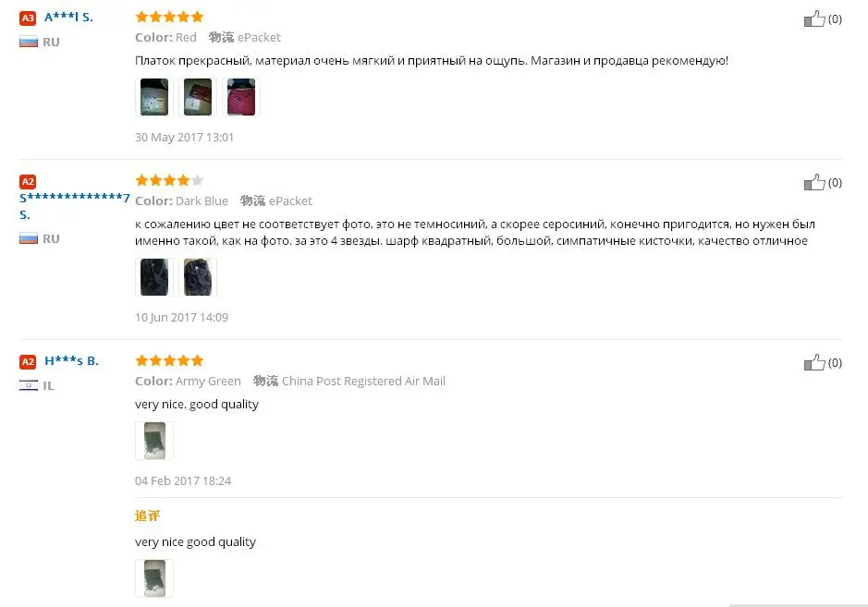
Task: Like H***s B.'s Army Green review
Action: (814, 362)
